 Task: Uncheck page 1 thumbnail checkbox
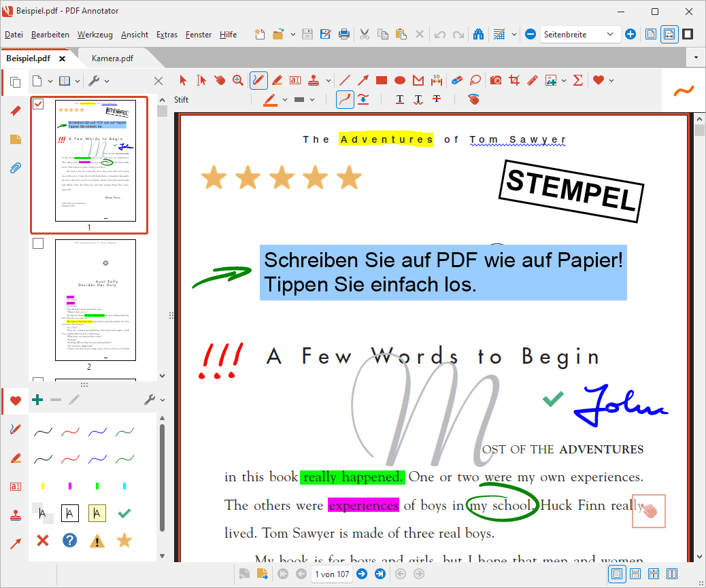(x=38, y=103)
